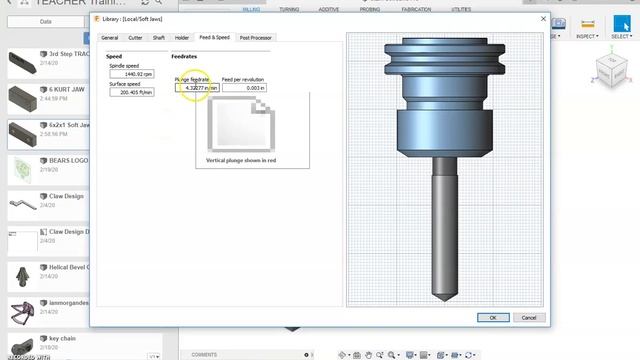
Task: Click the Select tool icon
Action: coord(622,23)
